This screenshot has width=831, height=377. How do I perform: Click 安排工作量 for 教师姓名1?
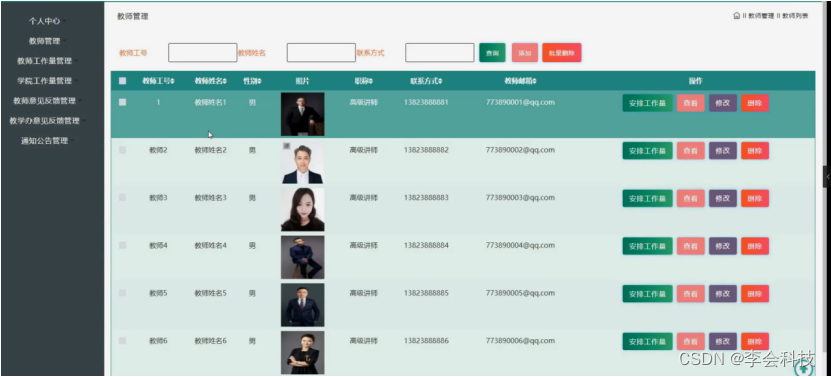[647, 103]
